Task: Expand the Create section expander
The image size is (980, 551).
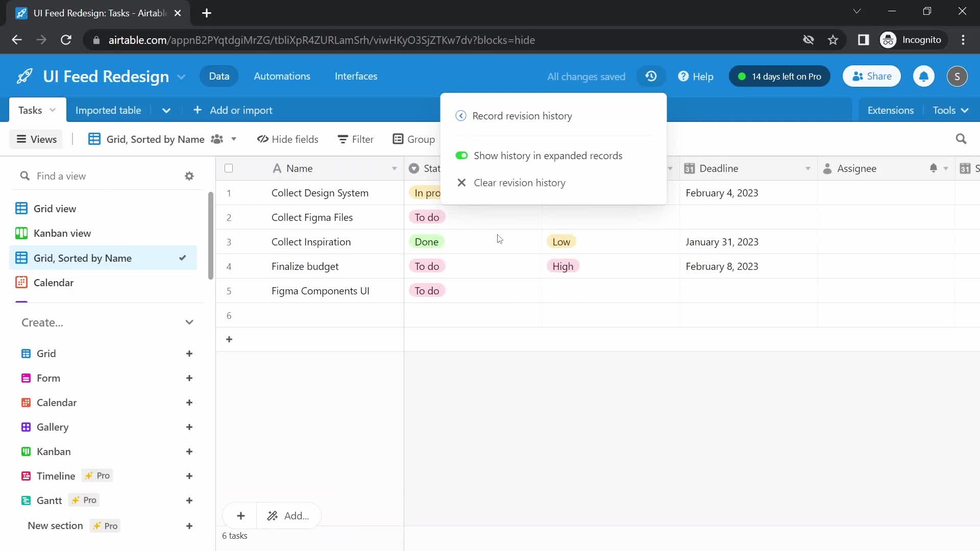Action: click(189, 322)
